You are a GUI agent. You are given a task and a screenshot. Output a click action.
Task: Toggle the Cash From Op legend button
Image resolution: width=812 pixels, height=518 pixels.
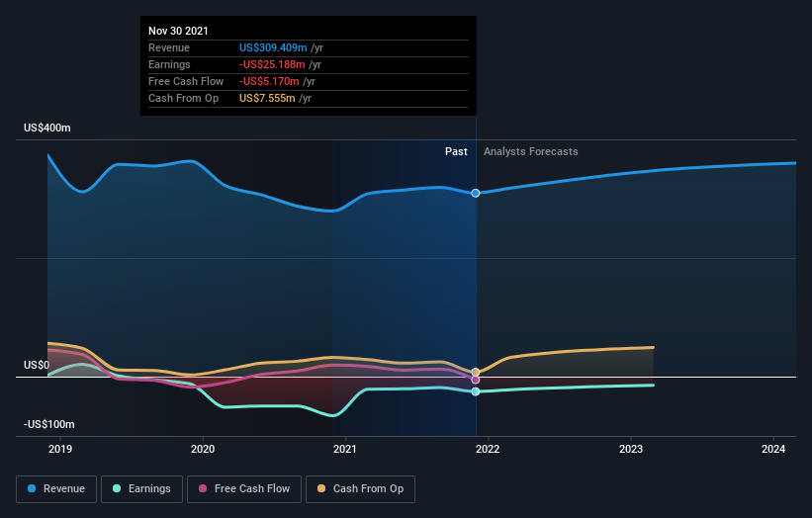point(360,489)
